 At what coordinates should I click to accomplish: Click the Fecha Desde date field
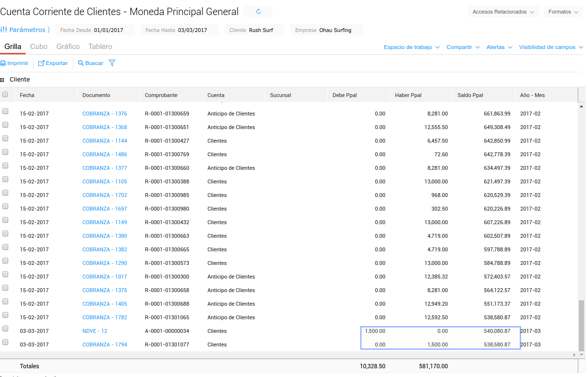(x=108, y=30)
